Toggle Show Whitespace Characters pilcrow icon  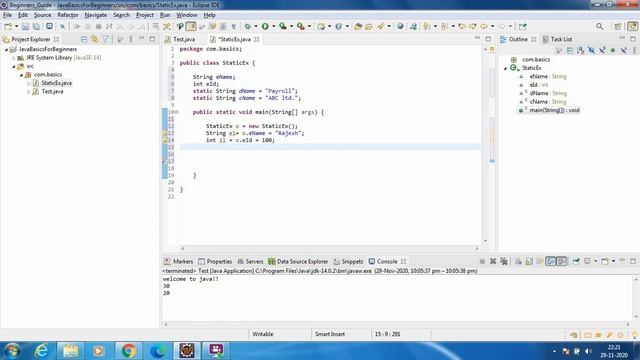233,27
